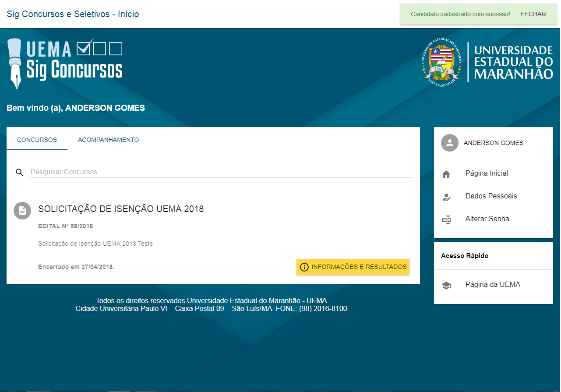
Task: Click the graduation cap icon for Página da UEMA
Action: coord(446,286)
